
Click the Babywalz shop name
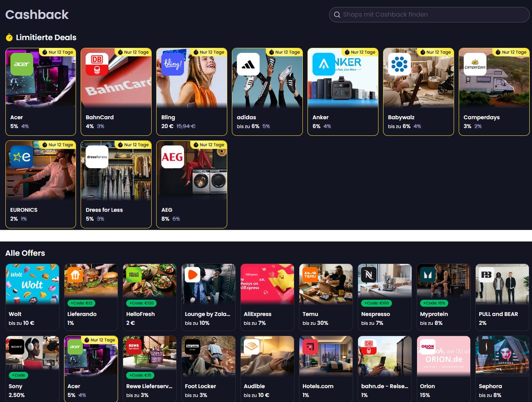(x=401, y=118)
